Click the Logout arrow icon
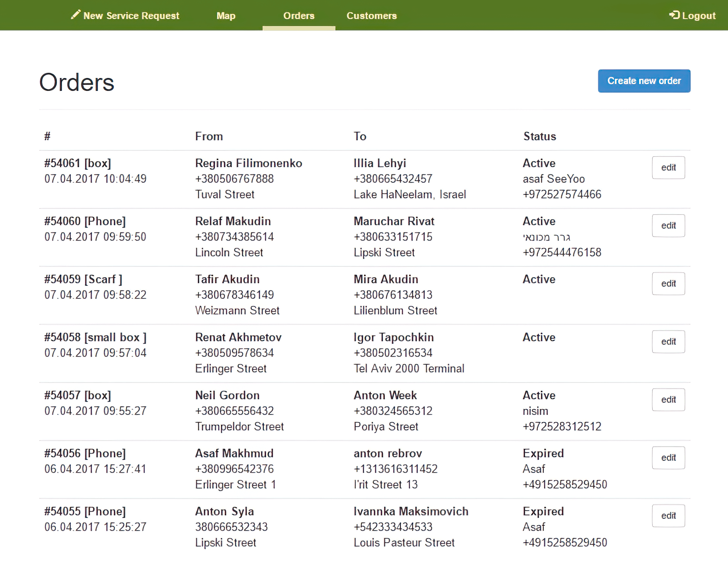The image size is (728, 563). click(x=674, y=15)
